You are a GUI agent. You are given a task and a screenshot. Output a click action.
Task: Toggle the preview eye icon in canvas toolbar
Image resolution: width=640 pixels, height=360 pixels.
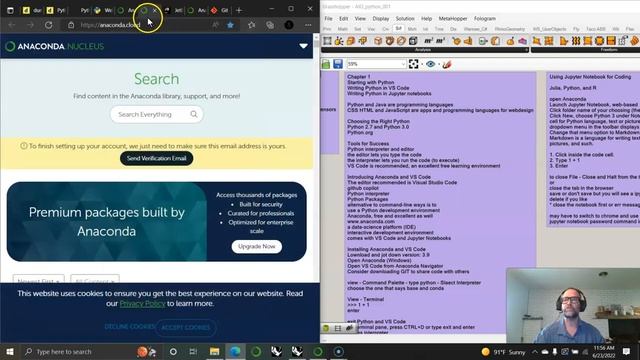tap(430, 64)
